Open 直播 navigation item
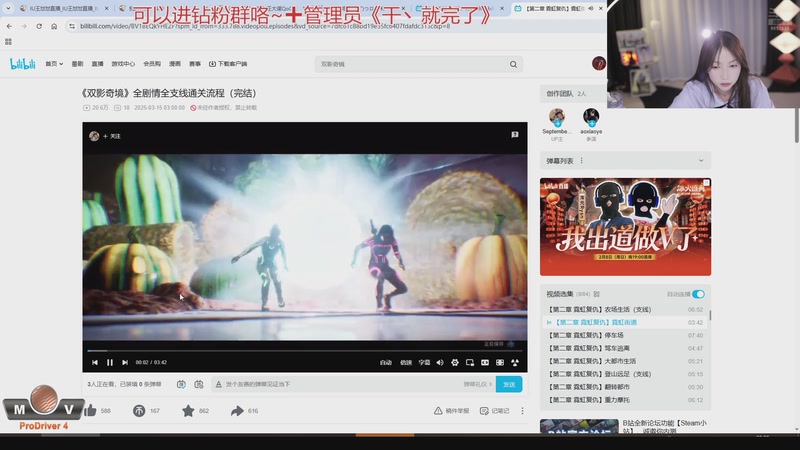800x450 pixels. pos(97,64)
